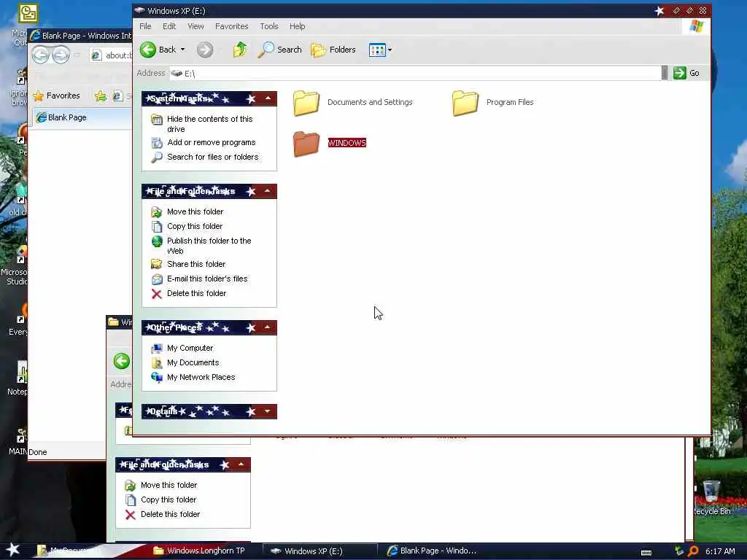Click Publish this folder to the Web

209,246
